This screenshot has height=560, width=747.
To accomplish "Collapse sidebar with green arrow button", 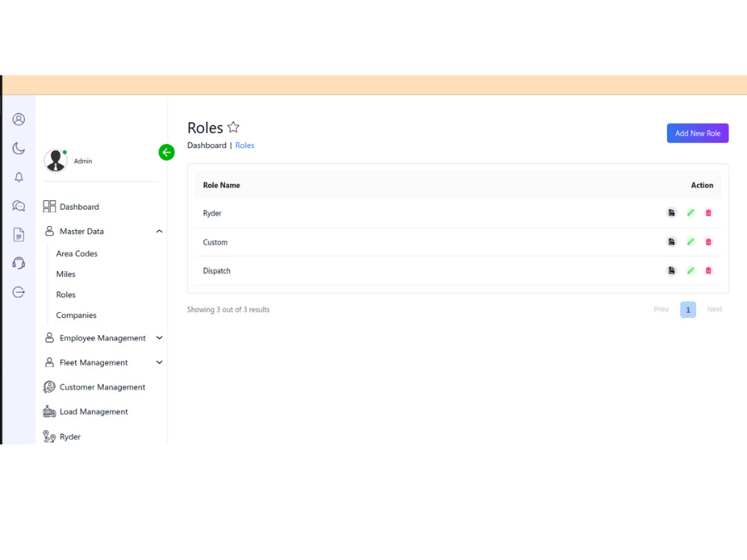I will point(167,152).
